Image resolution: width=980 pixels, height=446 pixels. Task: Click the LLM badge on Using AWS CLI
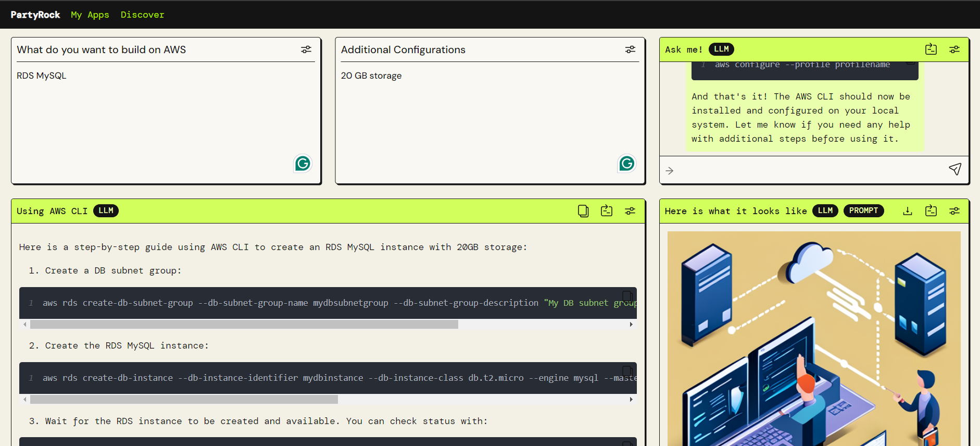106,210
